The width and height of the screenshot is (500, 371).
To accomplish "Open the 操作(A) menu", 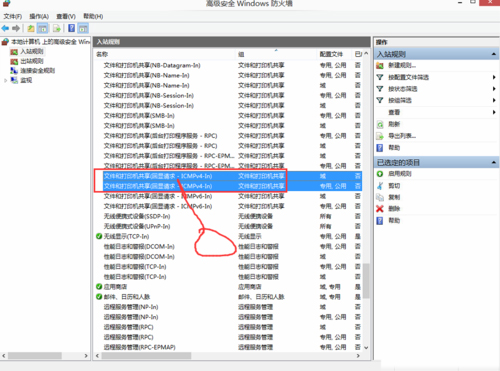I will 39,16.
